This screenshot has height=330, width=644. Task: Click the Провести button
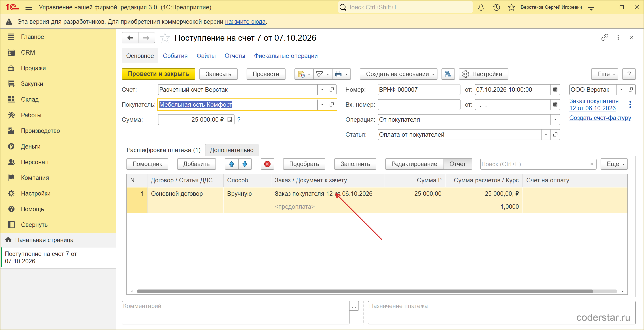[x=266, y=74]
